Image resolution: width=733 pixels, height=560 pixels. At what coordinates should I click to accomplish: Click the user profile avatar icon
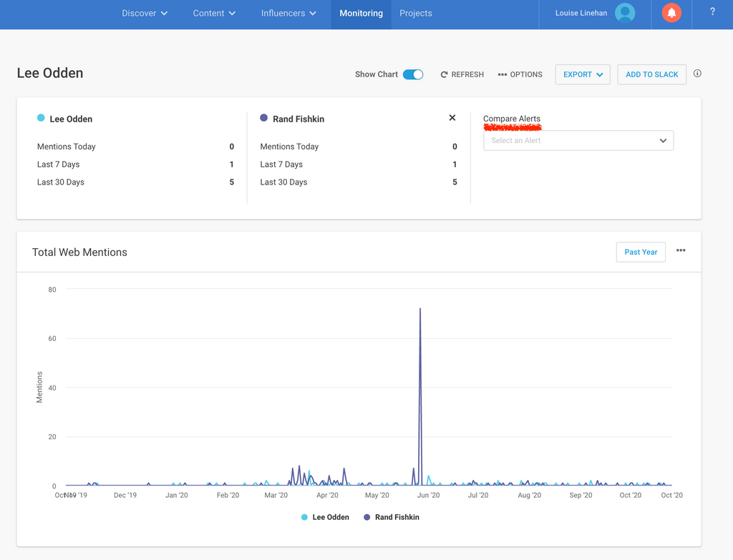625,13
